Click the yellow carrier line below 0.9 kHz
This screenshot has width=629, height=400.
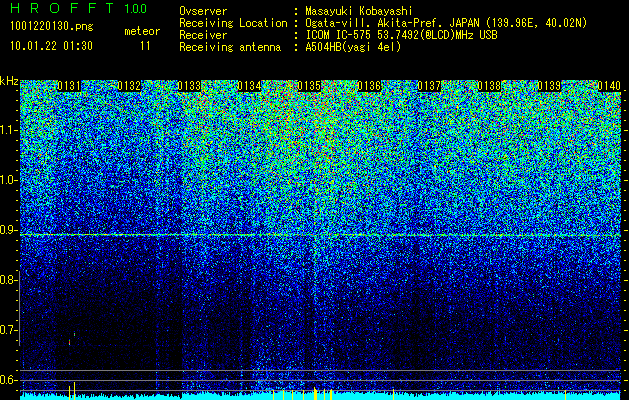pos(320,235)
